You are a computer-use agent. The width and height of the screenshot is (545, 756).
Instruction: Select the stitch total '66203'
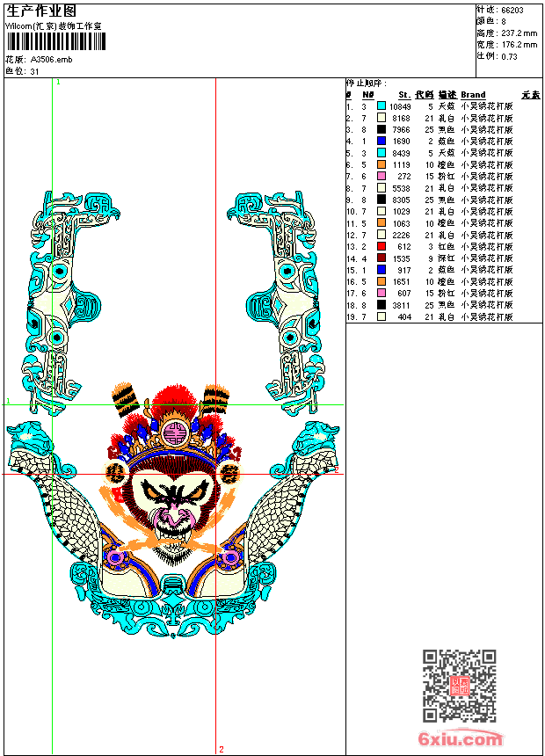tap(512, 11)
